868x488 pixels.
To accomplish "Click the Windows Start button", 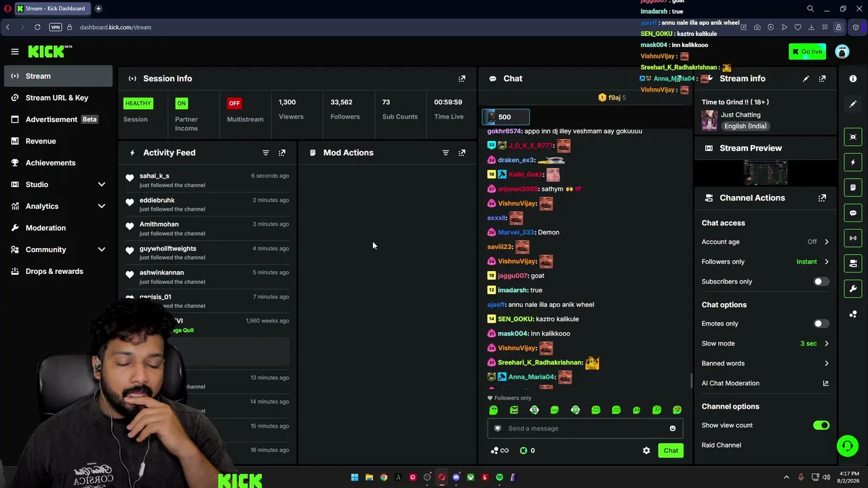I will (354, 477).
